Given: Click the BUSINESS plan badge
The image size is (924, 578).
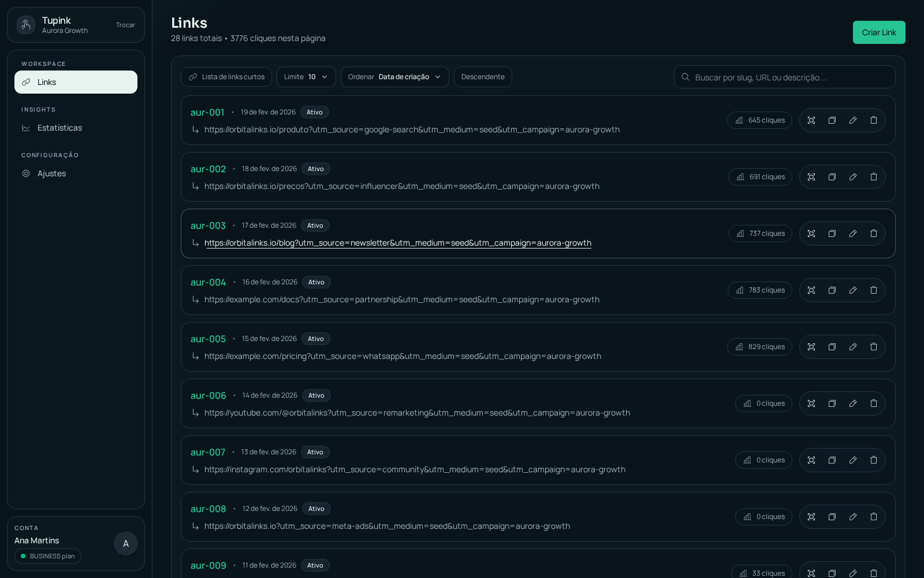Looking at the screenshot, I should coord(48,556).
